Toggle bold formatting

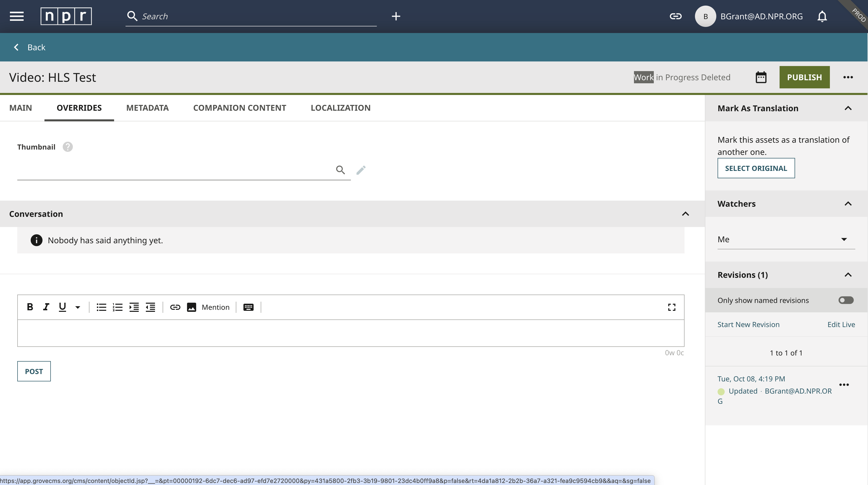coord(30,307)
